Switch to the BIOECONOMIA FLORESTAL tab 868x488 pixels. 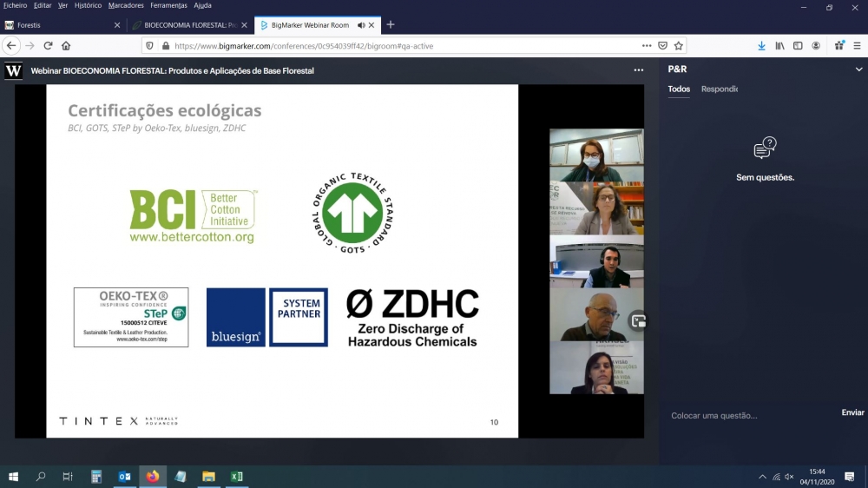190,25
